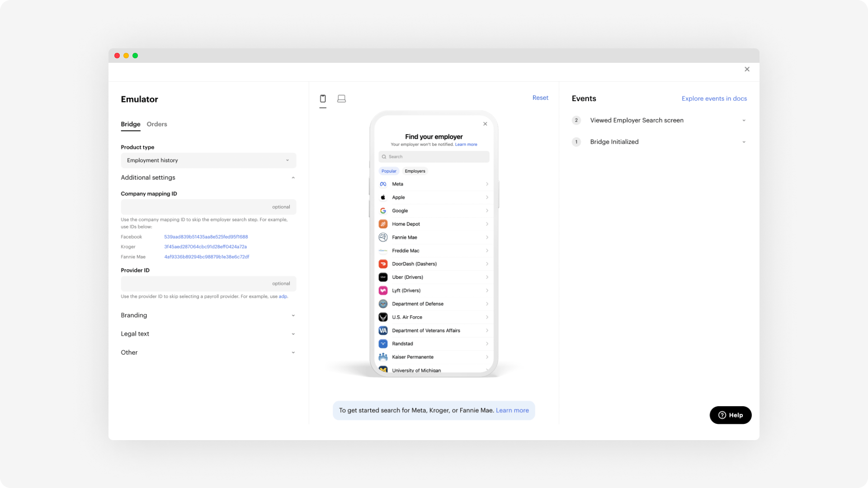Switch to desktop laptop preview icon
Viewport: 868px width, 488px height.
click(341, 99)
